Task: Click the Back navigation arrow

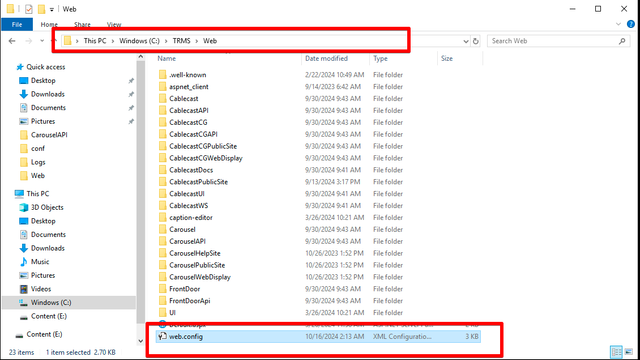Action: point(12,41)
